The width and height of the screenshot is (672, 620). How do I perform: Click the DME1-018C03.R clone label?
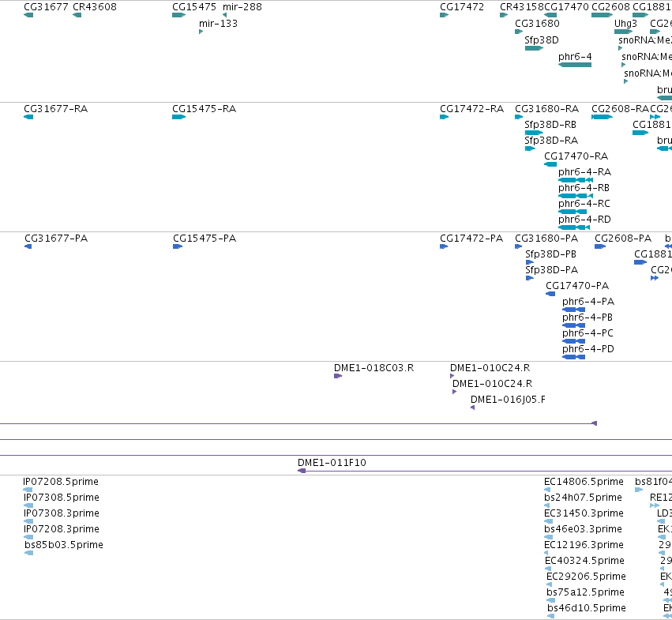click(x=374, y=368)
